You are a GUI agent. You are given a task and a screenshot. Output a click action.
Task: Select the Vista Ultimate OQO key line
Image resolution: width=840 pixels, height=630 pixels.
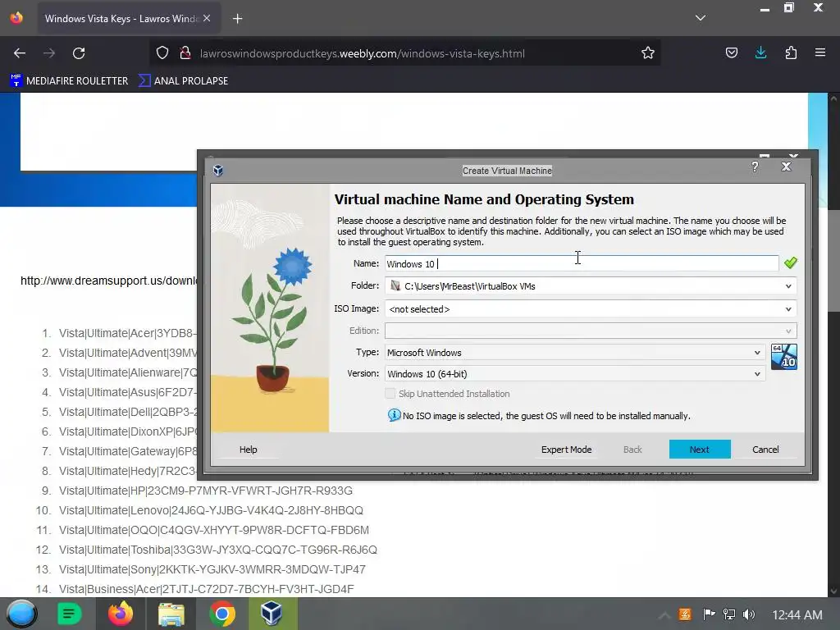tap(214, 531)
